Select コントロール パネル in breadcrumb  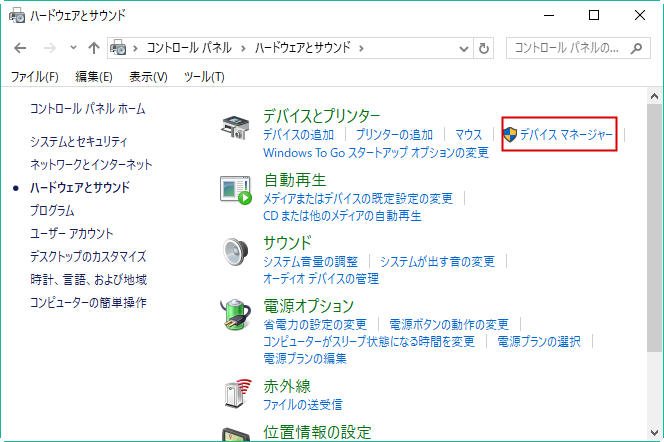[189, 48]
